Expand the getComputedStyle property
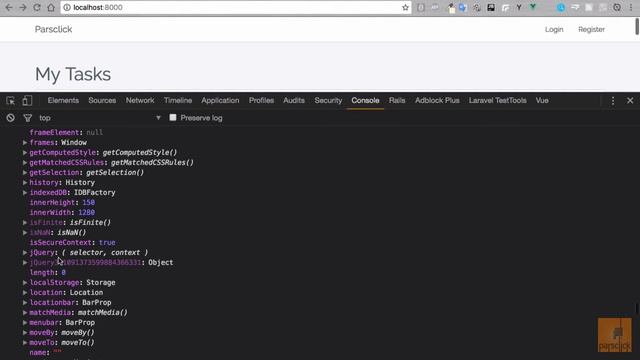640x360 pixels. coord(25,152)
